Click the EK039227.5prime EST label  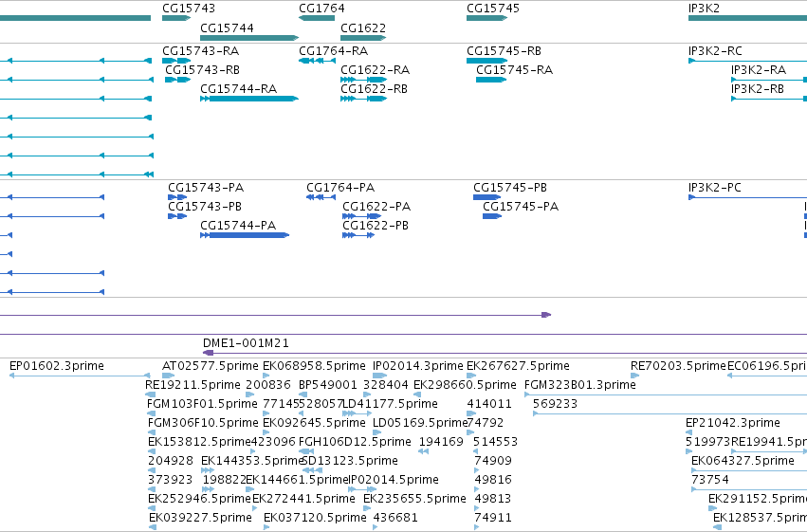coord(201,518)
